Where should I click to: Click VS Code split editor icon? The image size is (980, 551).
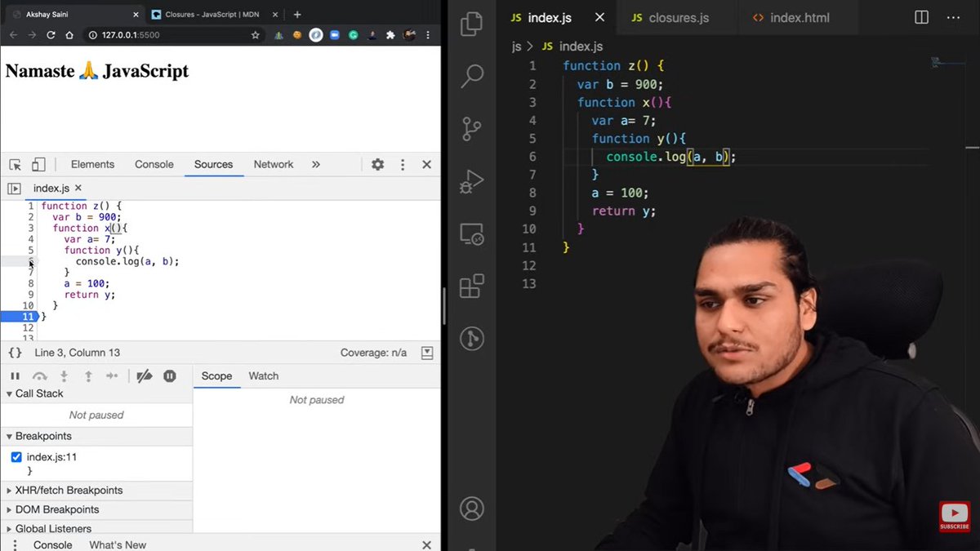[x=921, y=18]
